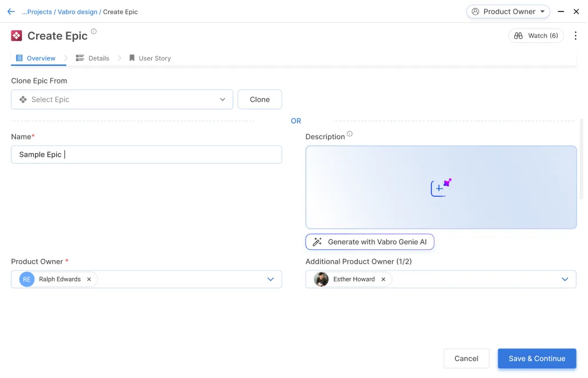Click the Save & Continue button

pyautogui.click(x=536, y=359)
